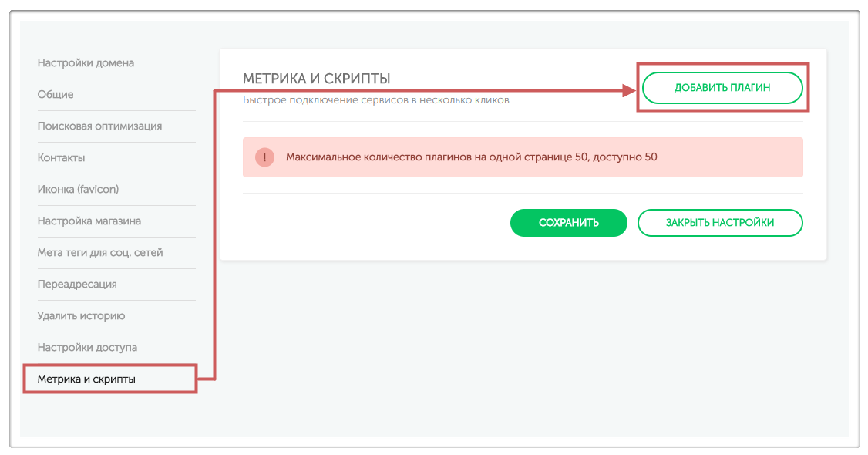Select Иконка (favicon) in sidebar
The height and width of the screenshot is (455, 868).
[x=78, y=189]
